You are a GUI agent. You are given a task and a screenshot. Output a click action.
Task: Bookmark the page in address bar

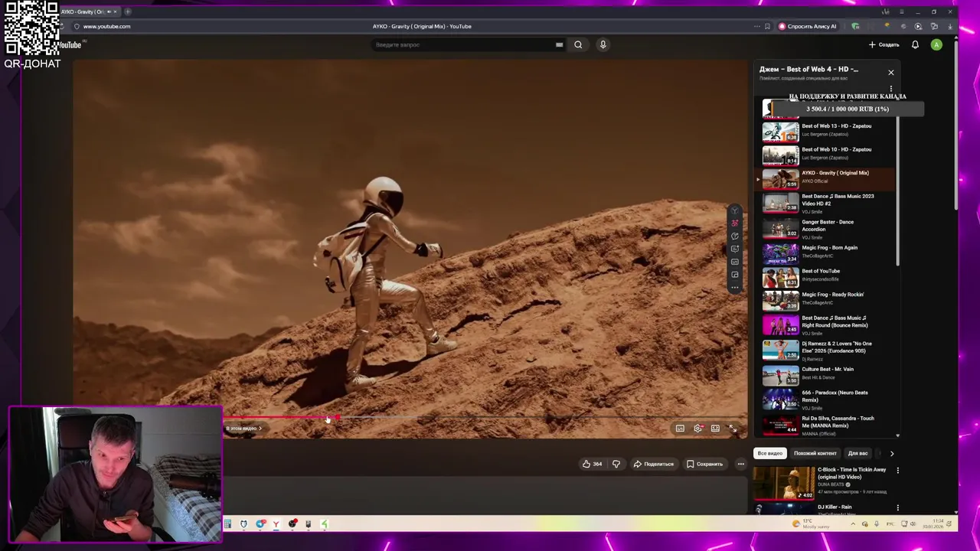pyautogui.click(x=767, y=26)
